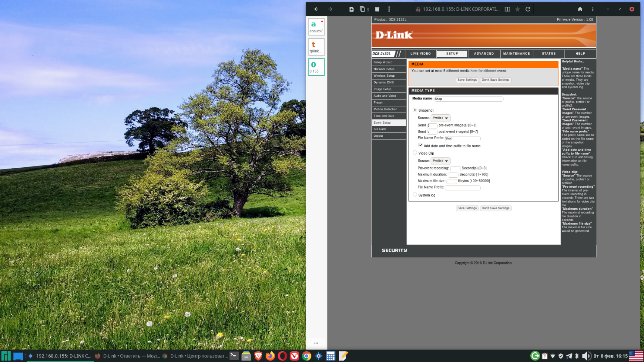Click the Snapshot File Name Prefix field
The width and height of the screenshot is (644, 362).
tap(462, 139)
